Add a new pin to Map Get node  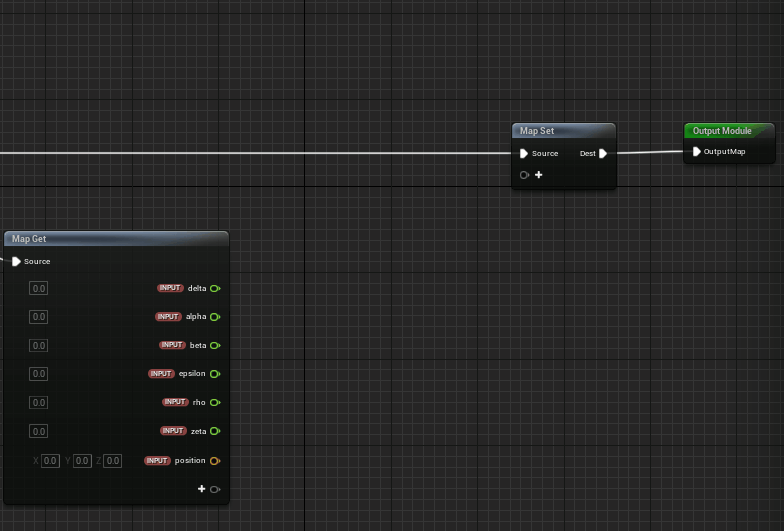pos(202,489)
